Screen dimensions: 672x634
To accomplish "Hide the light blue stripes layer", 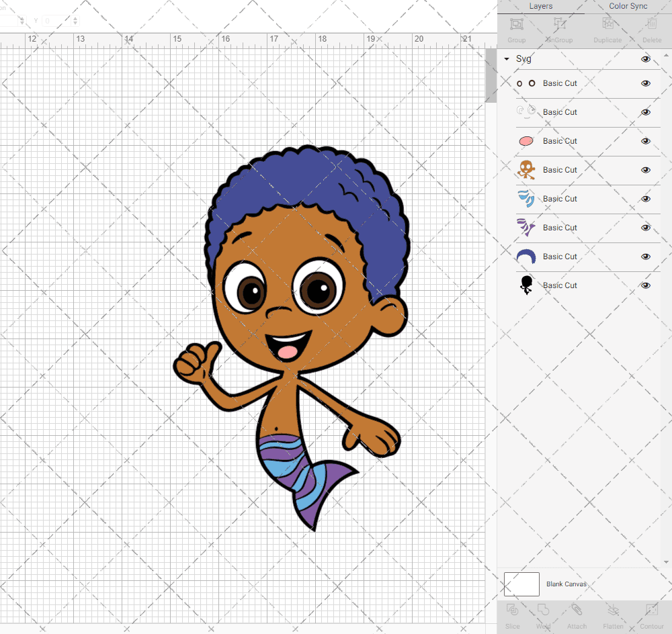I will click(x=645, y=199).
